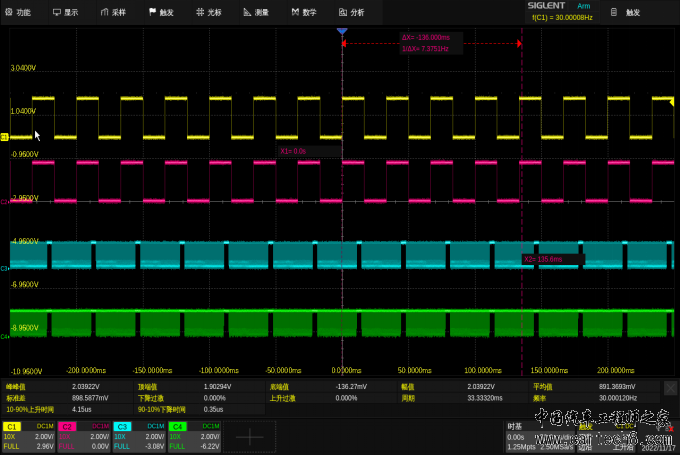Screen dimensions: 681x455
Task: Click the -10.9600V vertical axis label
Action: click(26, 372)
